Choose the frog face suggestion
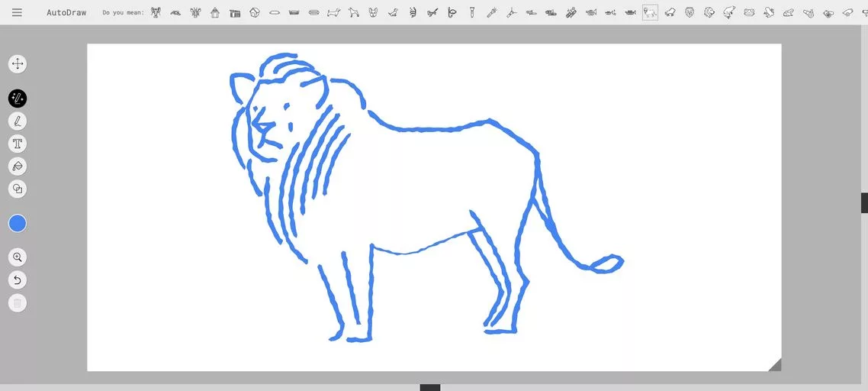Image resolution: width=868 pixels, height=391 pixels. [749, 12]
